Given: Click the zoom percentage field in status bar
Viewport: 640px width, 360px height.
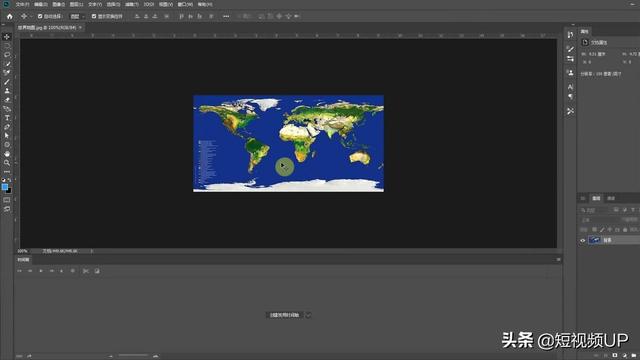Looking at the screenshot, I should click(23, 251).
